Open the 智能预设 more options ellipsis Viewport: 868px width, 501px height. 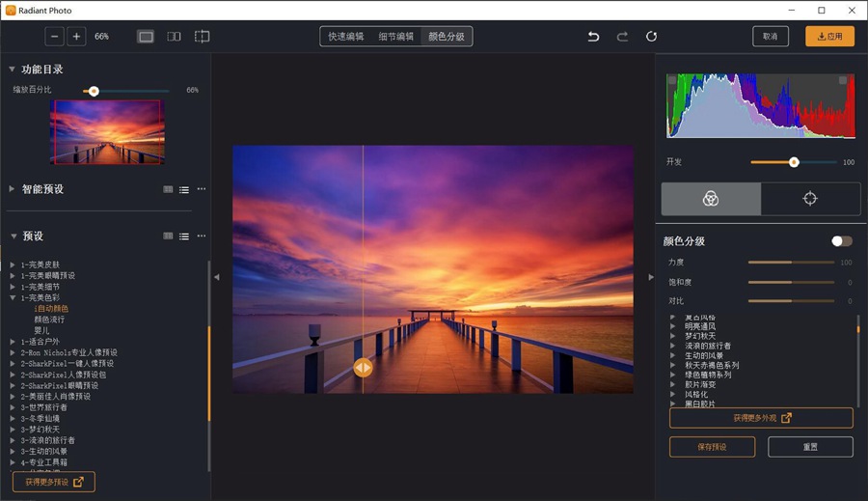(202, 189)
